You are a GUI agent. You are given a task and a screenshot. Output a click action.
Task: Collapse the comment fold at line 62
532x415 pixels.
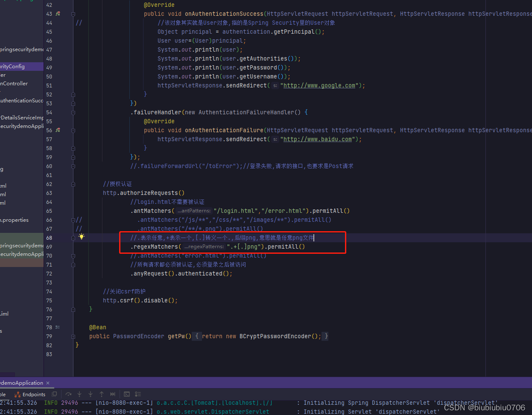coord(73,184)
